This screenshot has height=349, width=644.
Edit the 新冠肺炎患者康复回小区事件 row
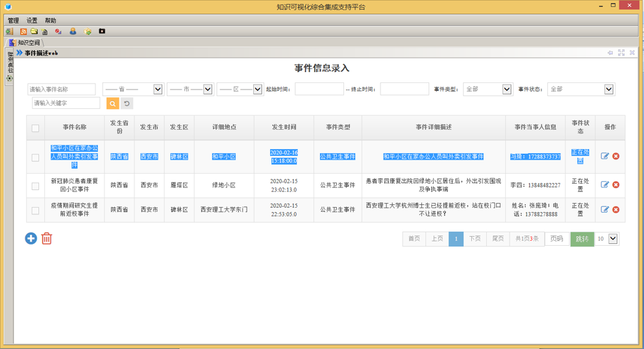pyautogui.click(x=604, y=185)
